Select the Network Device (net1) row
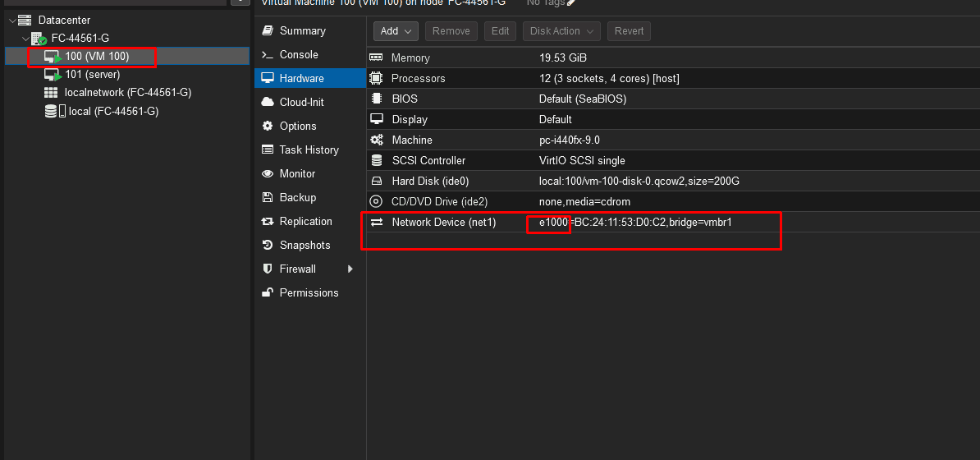Screen dimensions: 980x460 673,222
